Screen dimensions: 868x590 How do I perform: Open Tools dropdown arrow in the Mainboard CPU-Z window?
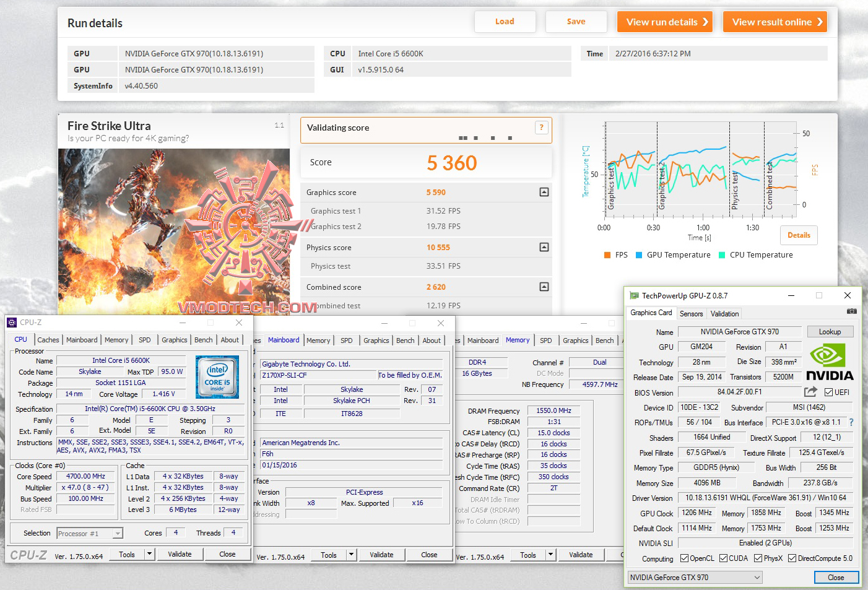click(352, 555)
